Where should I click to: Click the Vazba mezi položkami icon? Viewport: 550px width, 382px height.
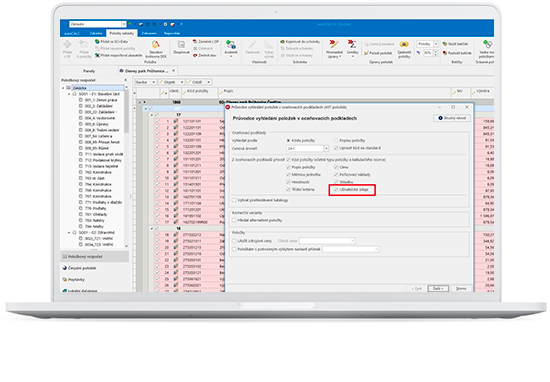tap(487, 44)
